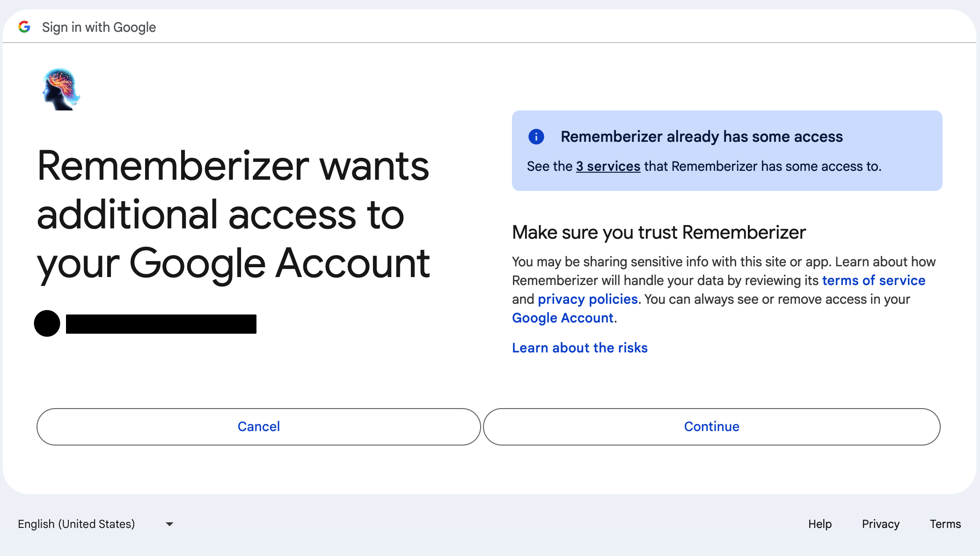Open the terms of service link
980x556 pixels.
coord(873,280)
